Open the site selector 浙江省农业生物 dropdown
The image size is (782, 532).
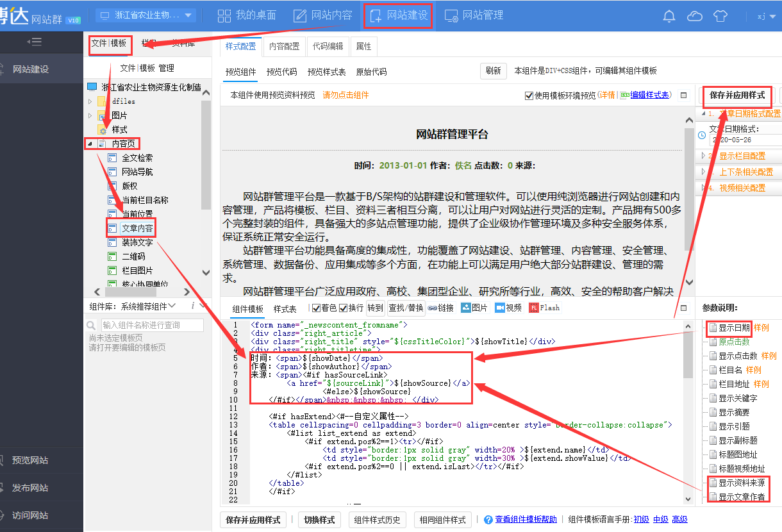click(147, 15)
